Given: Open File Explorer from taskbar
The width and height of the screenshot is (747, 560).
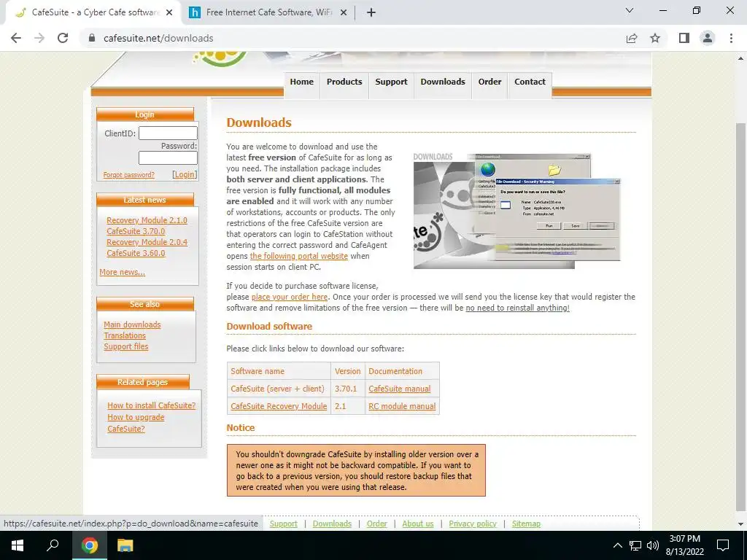Looking at the screenshot, I should coord(125,545).
